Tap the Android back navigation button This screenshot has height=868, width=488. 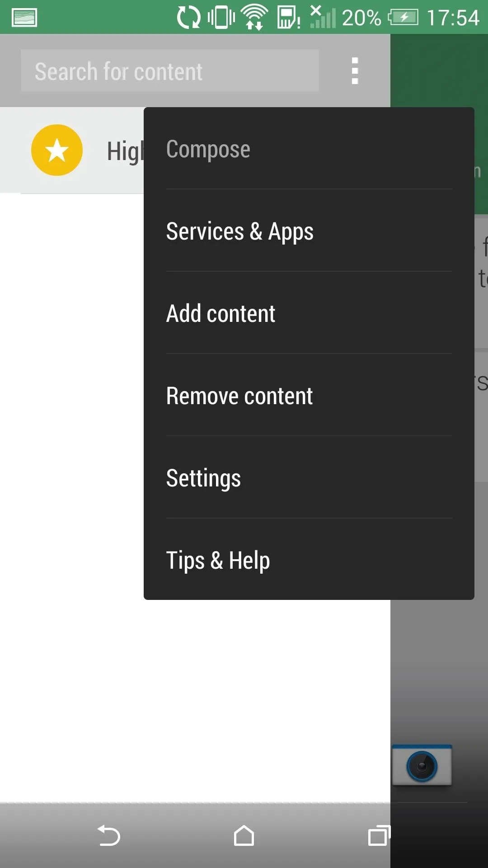(109, 835)
